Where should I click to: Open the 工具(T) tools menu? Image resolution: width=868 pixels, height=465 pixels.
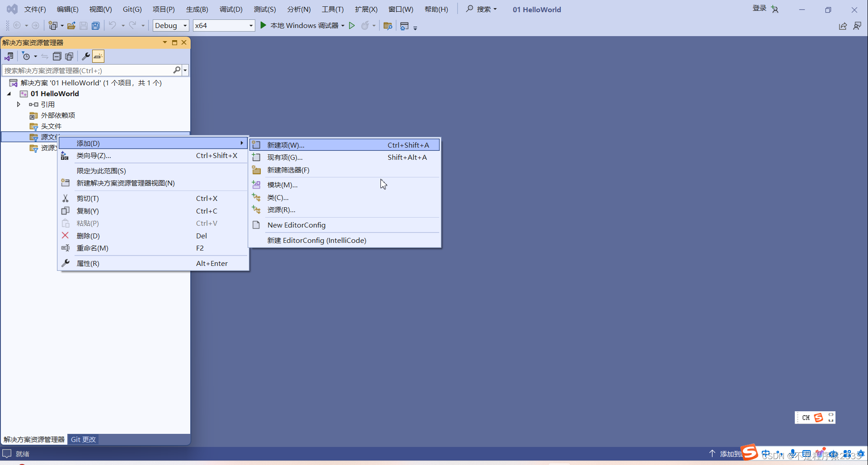333,9
